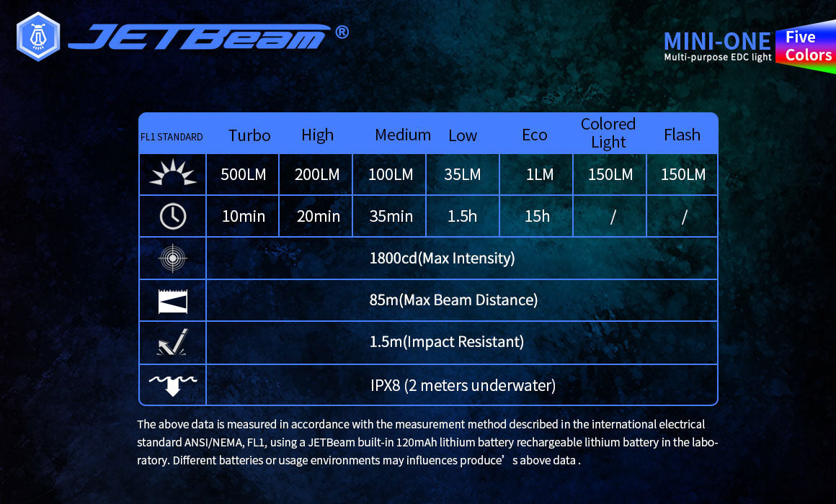Click the JETBeam hexagon logo icon

tap(37, 36)
